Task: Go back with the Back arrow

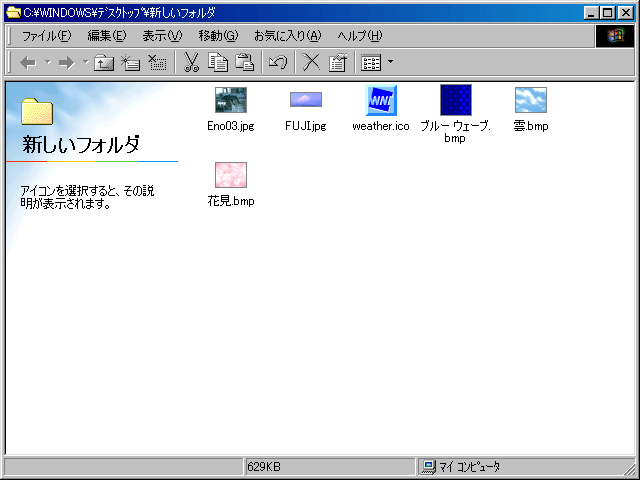Action: (x=28, y=63)
